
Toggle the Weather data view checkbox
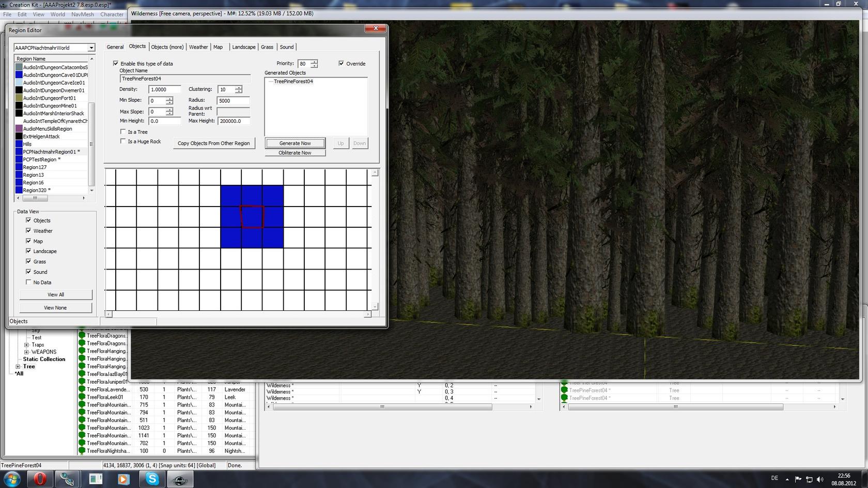(x=28, y=231)
